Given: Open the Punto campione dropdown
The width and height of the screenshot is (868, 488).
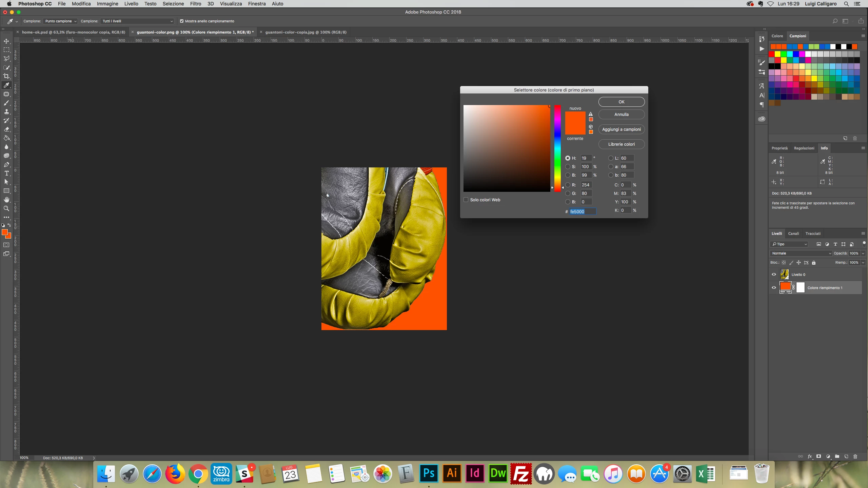Looking at the screenshot, I should [x=60, y=21].
